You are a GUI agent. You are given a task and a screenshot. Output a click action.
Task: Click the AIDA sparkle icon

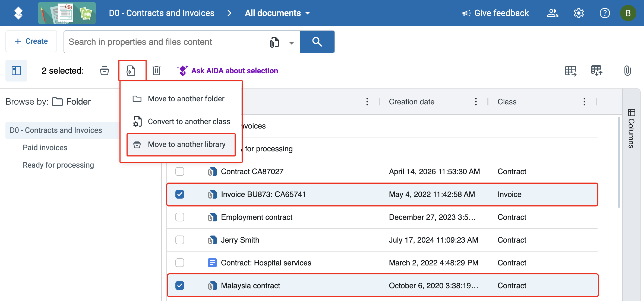pos(183,71)
